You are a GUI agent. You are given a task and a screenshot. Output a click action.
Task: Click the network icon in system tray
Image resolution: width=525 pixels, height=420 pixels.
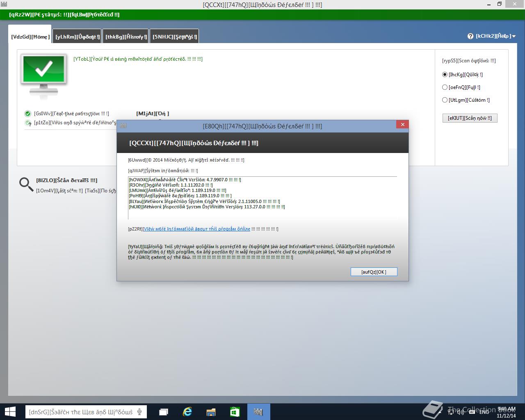450,412
